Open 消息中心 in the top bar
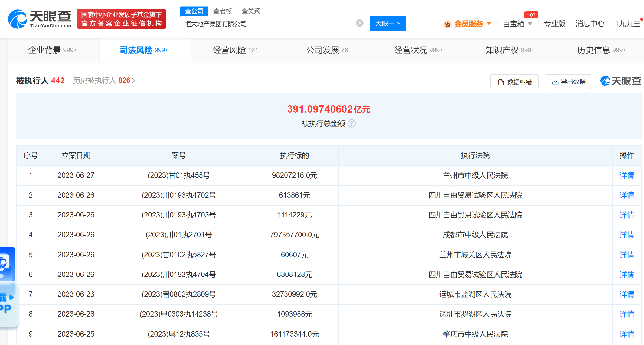644x345 pixels. 590,24
